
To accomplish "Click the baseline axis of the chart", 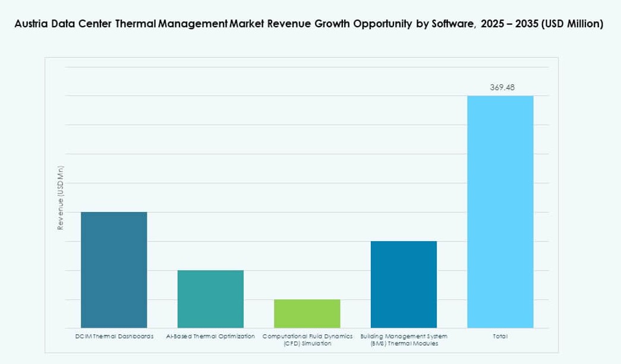I will 297,328.
